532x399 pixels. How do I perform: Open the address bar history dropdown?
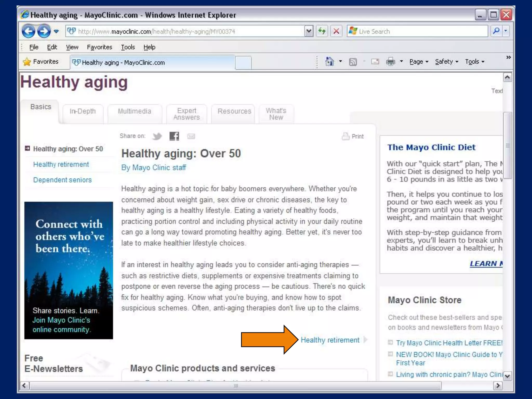(x=309, y=31)
